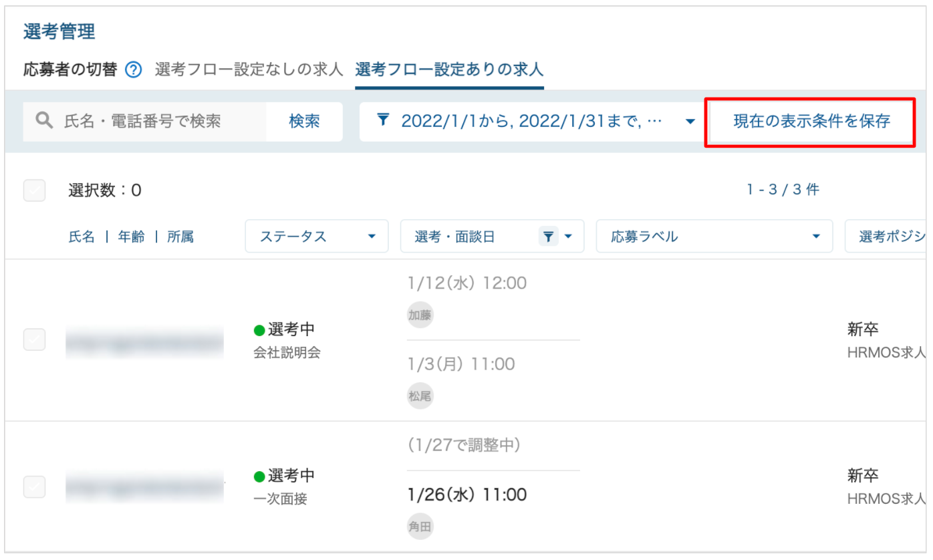Click the 松尾 interviewer badge
The height and width of the screenshot is (560, 933).
(420, 396)
